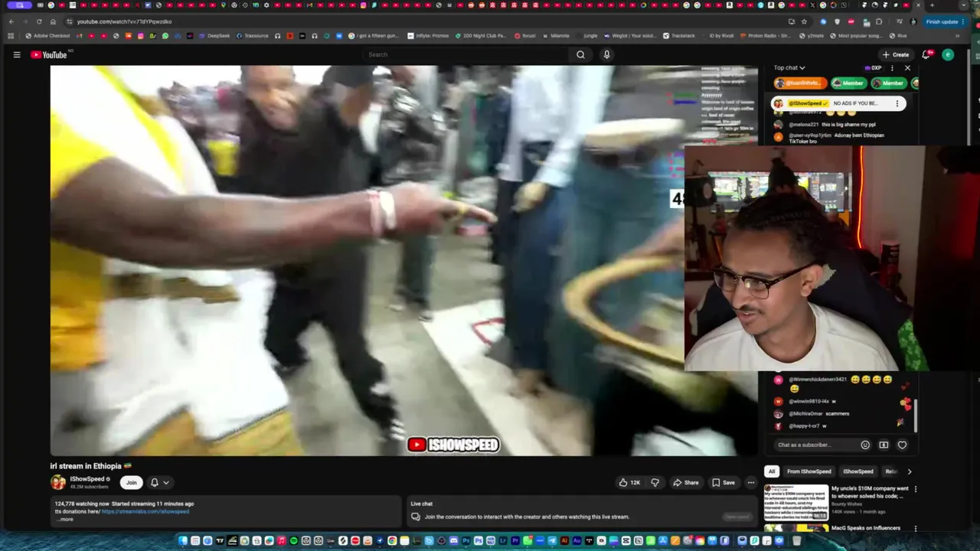Go to the YouTube home logo

49,54
